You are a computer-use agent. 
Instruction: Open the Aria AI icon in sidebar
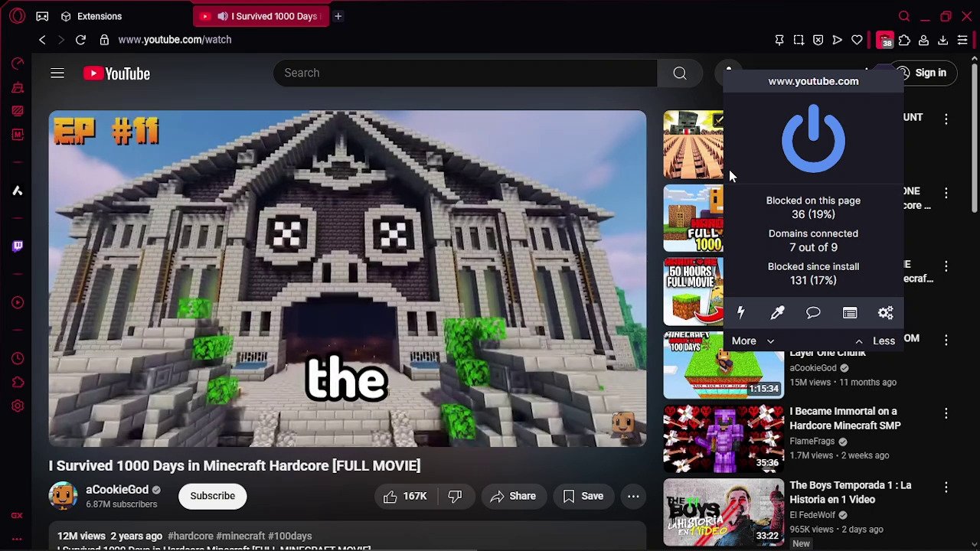pos(18,191)
